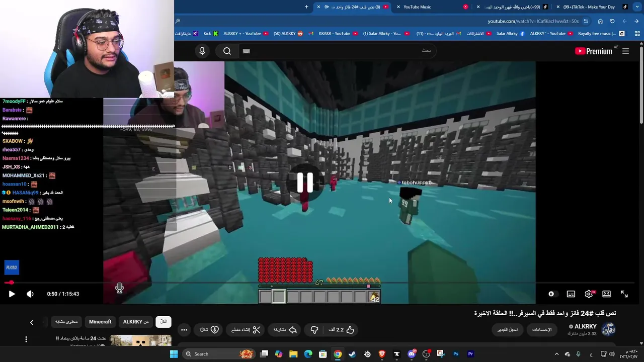Open more actions three-dot menu
Image resolution: width=644 pixels, height=362 pixels.
(x=184, y=330)
